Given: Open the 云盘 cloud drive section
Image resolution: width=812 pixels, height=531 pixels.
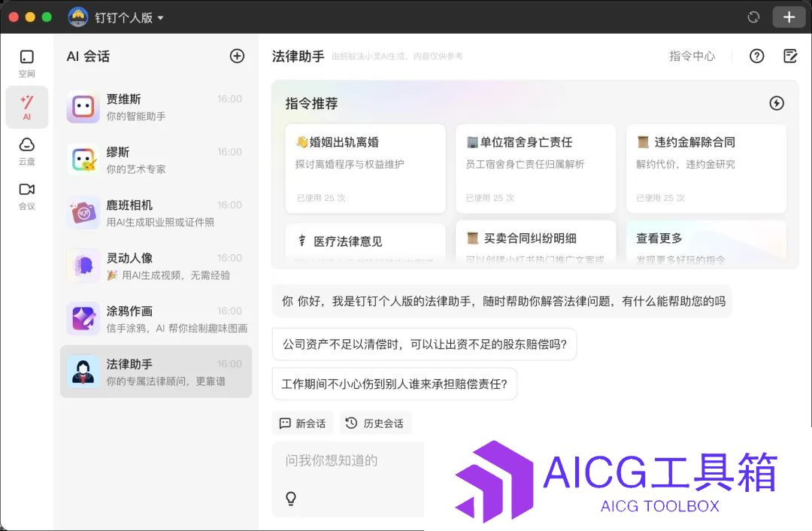Looking at the screenshot, I should pyautogui.click(x=27, y=151).
